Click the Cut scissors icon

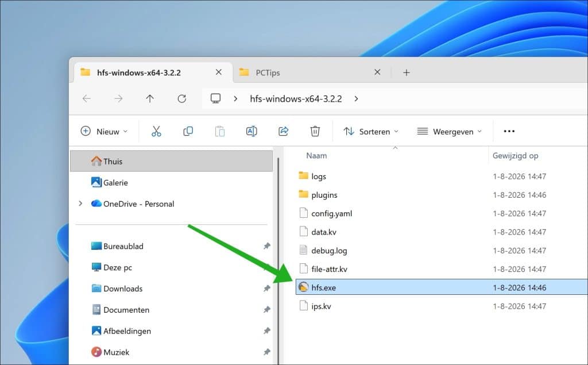[156, 131]
